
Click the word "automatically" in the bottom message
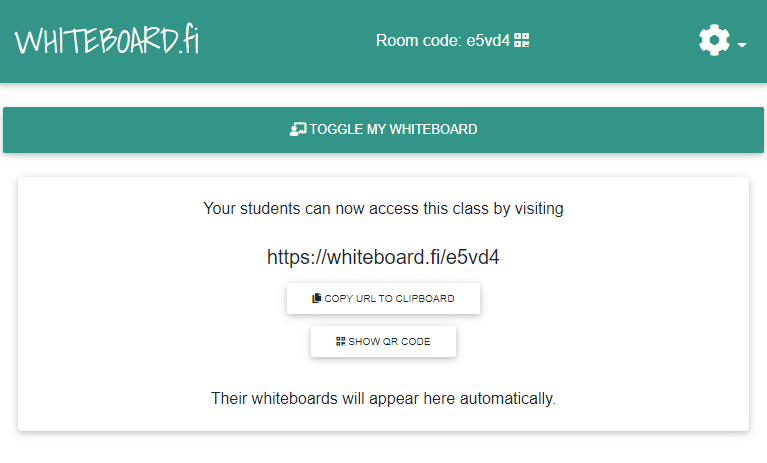[507, 398]
